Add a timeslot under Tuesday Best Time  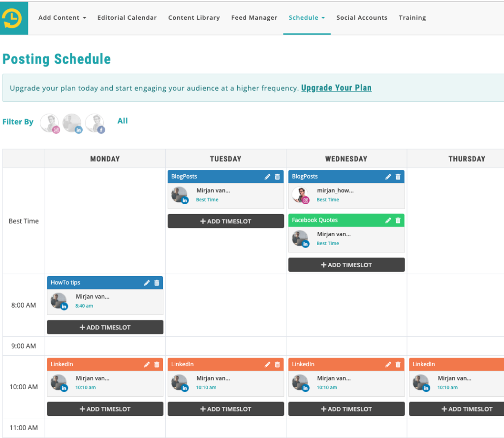point(225,221)
